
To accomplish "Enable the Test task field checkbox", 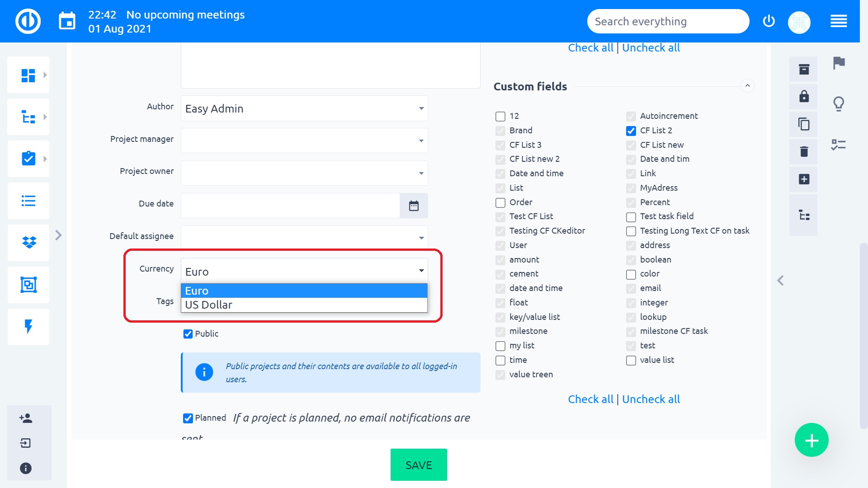I will pos(631,217).
